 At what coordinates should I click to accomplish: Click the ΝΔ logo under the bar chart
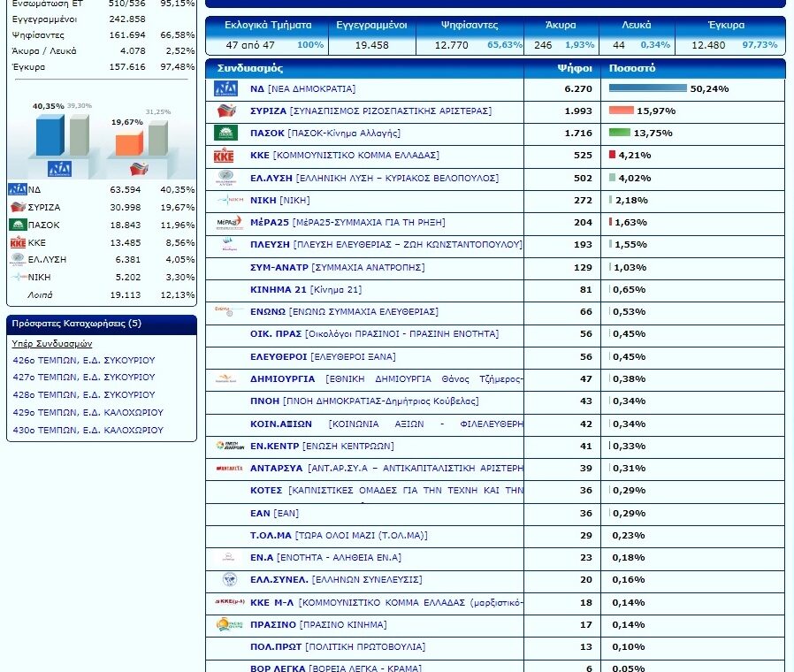(60, 169)
